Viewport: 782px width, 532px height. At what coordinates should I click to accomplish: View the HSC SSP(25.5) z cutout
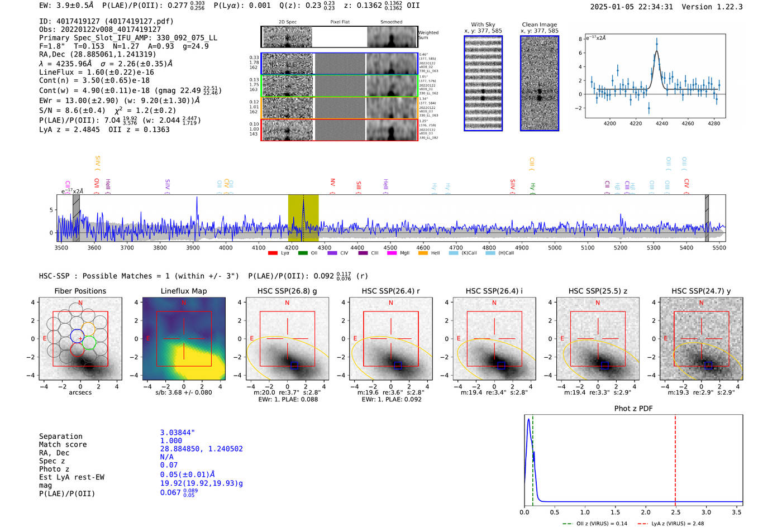coord(598,339)
